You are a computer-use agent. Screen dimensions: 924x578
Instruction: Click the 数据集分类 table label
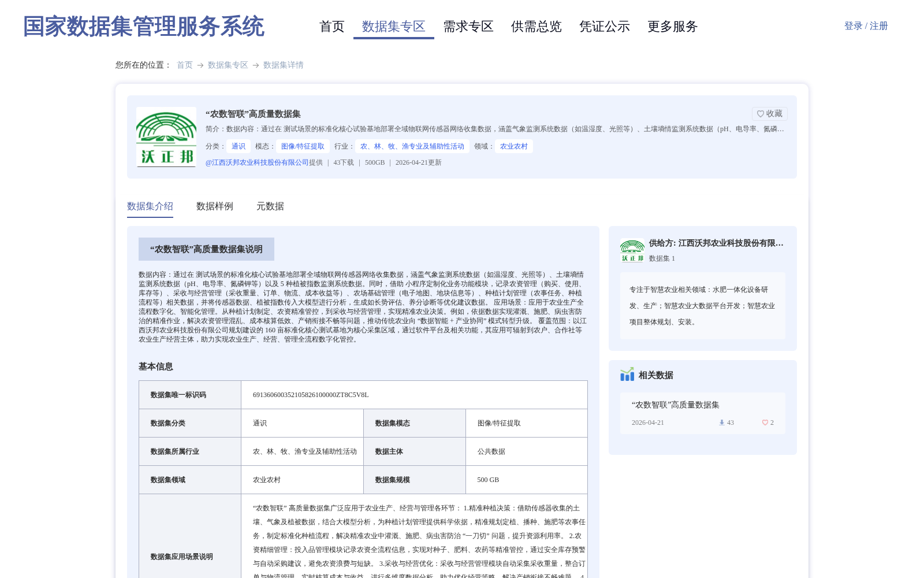168,423
